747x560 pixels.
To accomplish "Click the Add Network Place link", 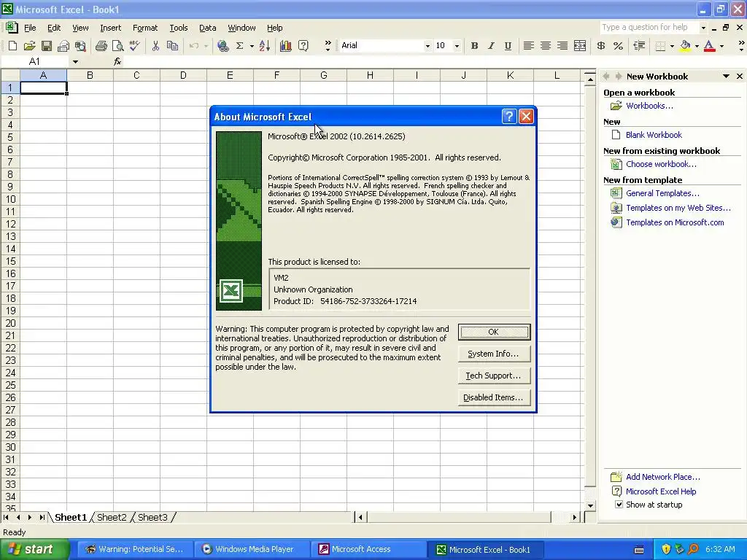I will [662, 477].
